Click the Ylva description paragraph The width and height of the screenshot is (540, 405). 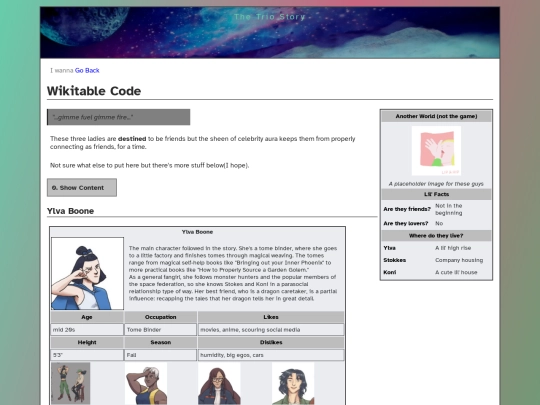click(x=233, y=273)
